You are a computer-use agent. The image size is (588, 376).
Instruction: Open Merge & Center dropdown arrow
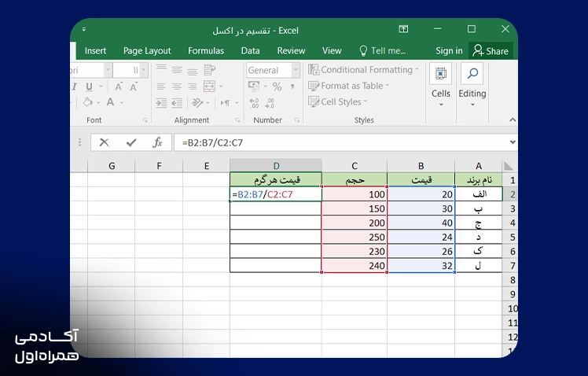pos(221,87)
